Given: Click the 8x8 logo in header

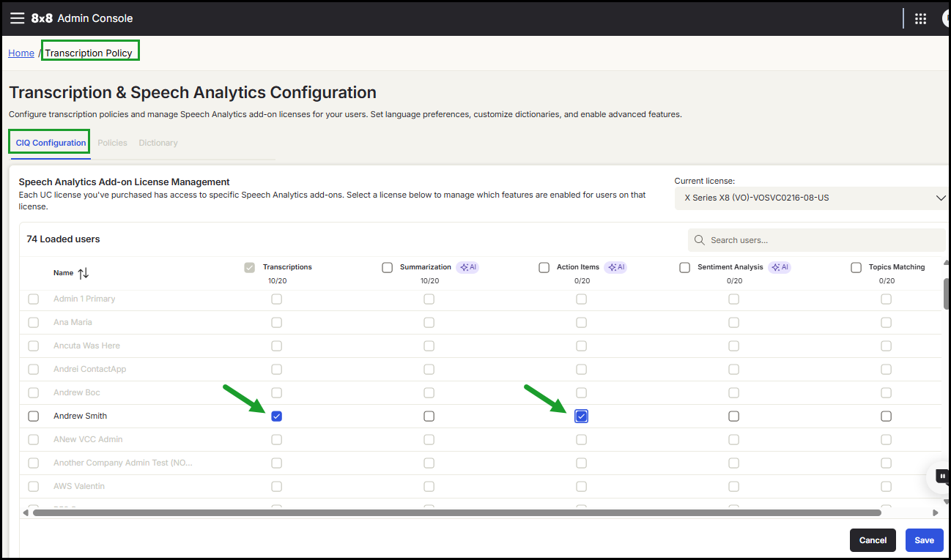Looking at the screenshot, I should pyautogui.click(x=42, y=18).
